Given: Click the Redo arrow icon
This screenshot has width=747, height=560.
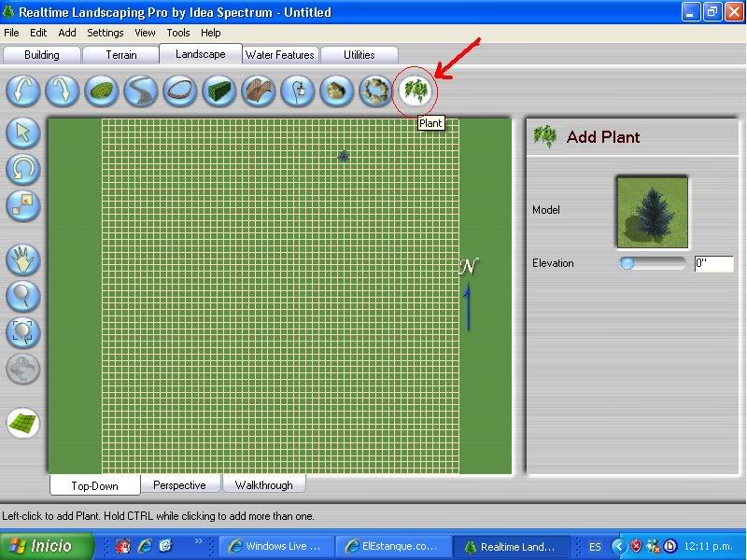Looking at the screenshot, I should click(63, 90).
